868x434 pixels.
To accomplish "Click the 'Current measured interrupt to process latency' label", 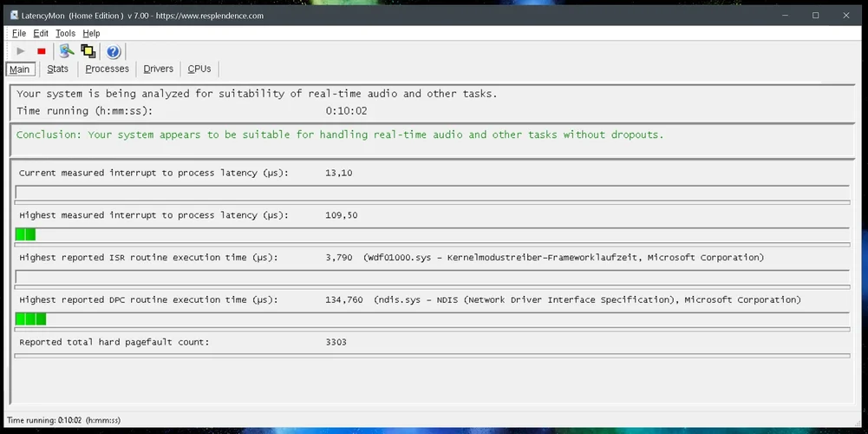I will (153, 173).
